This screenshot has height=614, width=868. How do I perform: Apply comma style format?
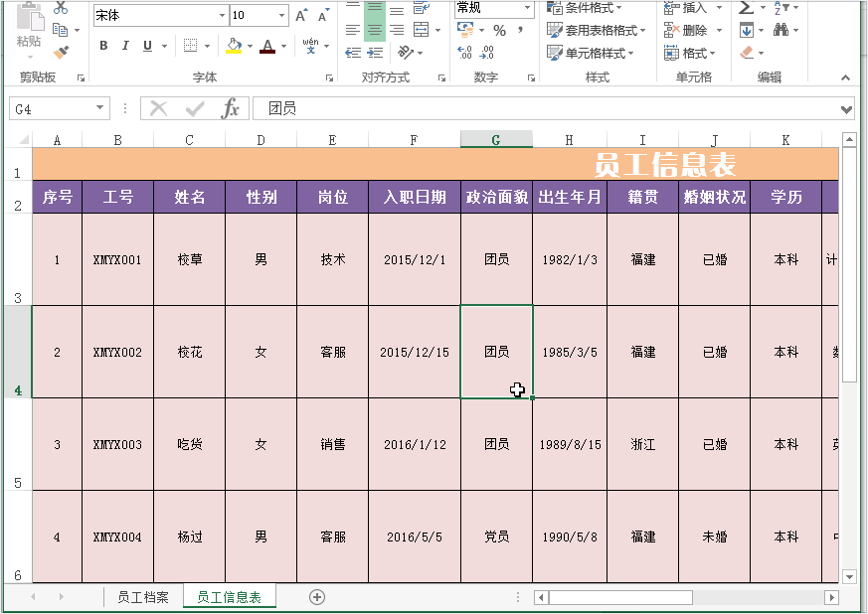pyautogui.click(x=520, y=30)
